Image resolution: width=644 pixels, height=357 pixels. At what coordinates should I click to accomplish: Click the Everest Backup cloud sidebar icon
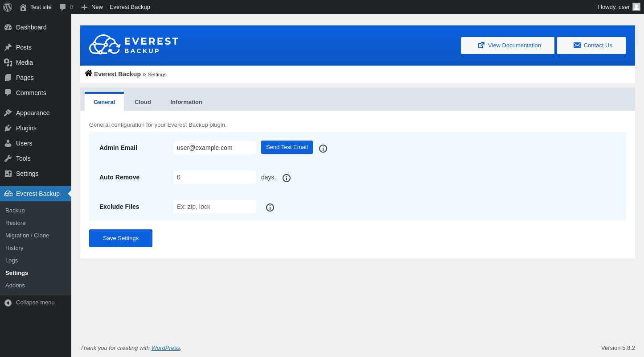pyautogui.click(x=8, y=194)
